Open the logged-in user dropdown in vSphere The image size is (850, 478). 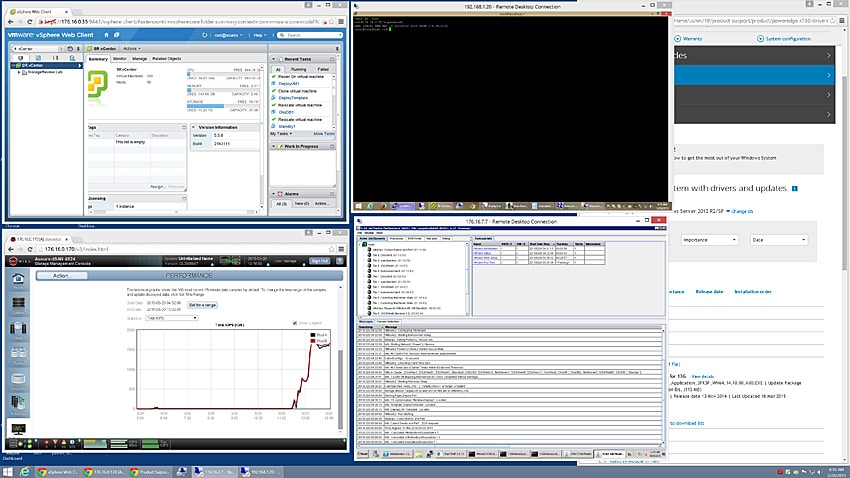coord(228,35)
